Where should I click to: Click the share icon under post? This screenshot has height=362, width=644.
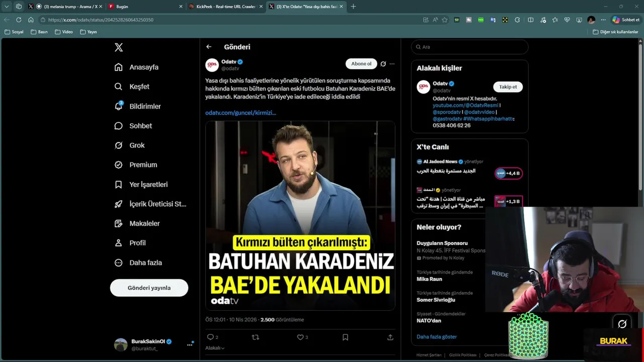click(x=390, y=337)
